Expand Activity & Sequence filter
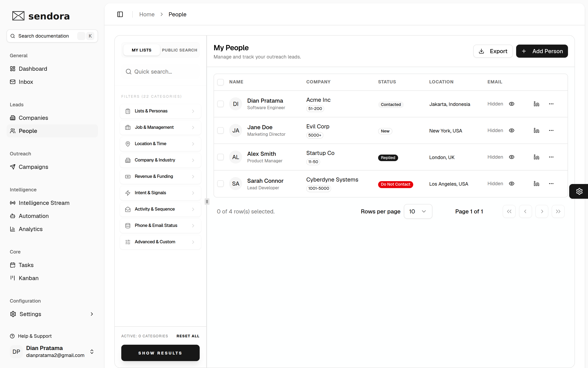Image resolution: width=588 pixels, height=368 pixels. click(x=160, y=209)
